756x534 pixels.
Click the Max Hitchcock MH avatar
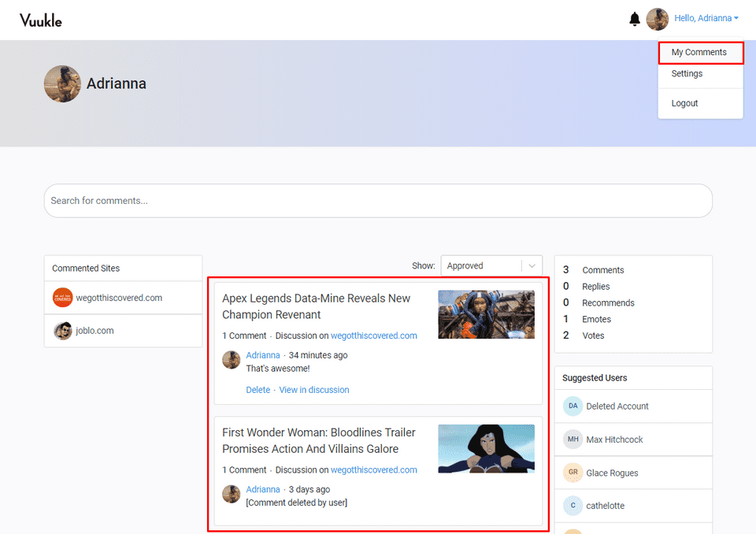coord(573,439)
